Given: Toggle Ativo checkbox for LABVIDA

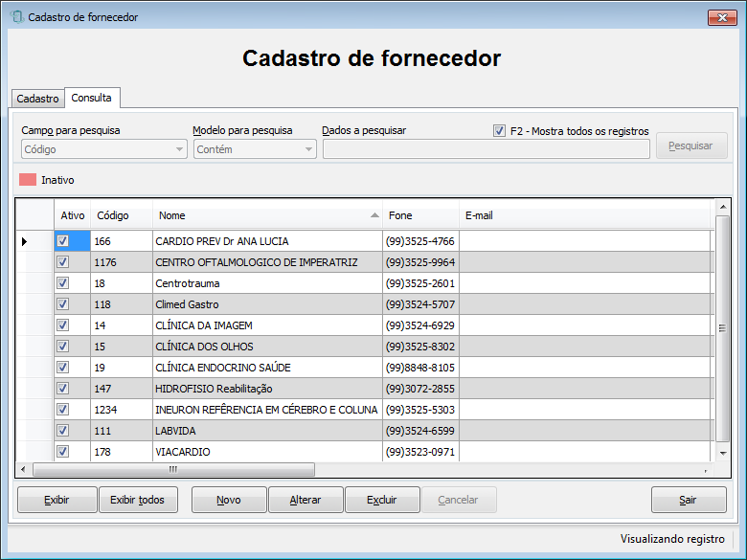Looking at the screenshot, I should coord(62,431).
